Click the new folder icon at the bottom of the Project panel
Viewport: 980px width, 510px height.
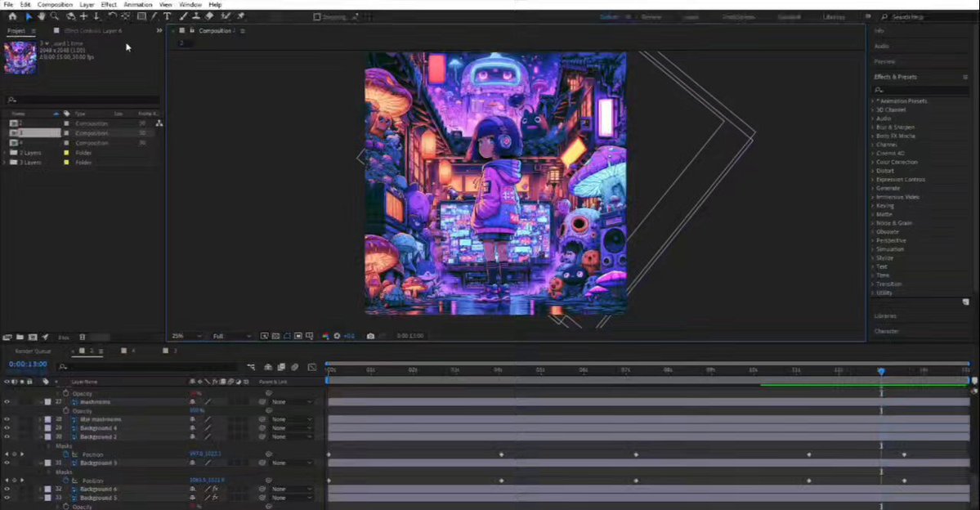click(20, 337)
